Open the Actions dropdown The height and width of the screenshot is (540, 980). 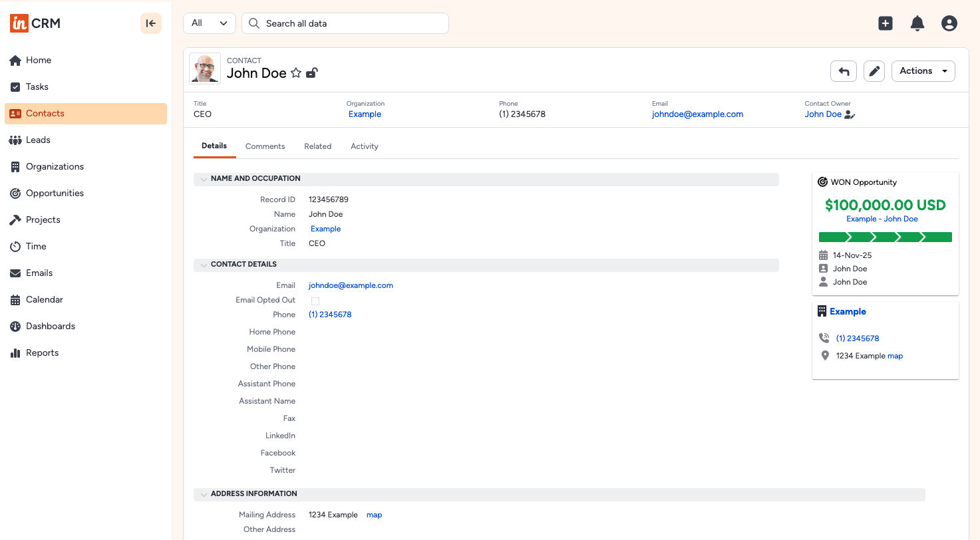coord(923,70)
